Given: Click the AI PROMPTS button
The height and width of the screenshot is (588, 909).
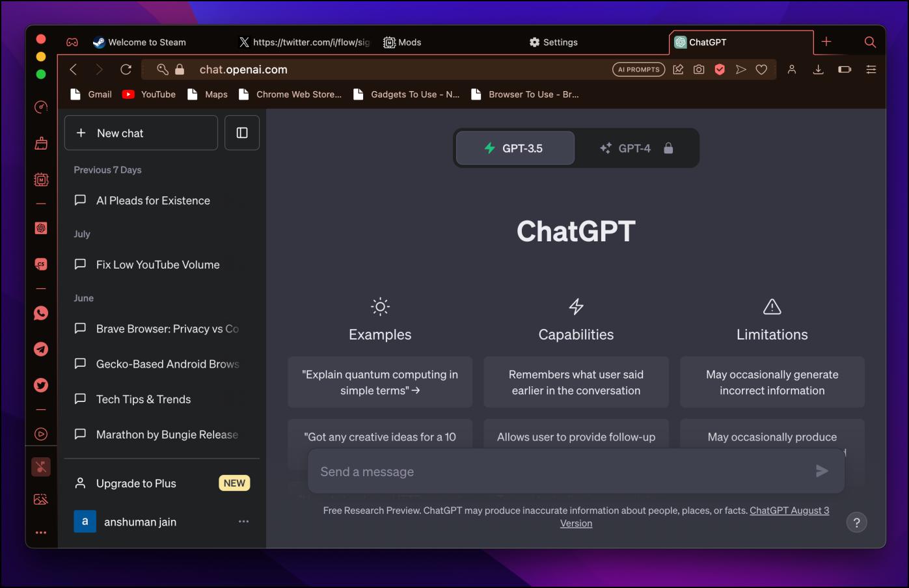Looking at the screenshot, I should [x=639, y=70].
